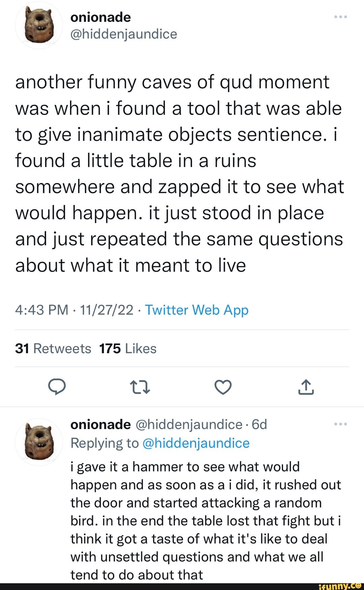Click the reply tweet profile avatar
The height and width of the screenshot is (590, 364).
tap(39, 442)
